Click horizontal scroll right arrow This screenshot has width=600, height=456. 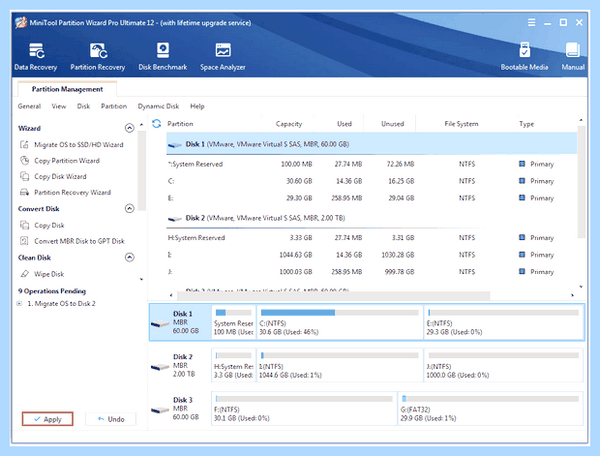point(572,295)
